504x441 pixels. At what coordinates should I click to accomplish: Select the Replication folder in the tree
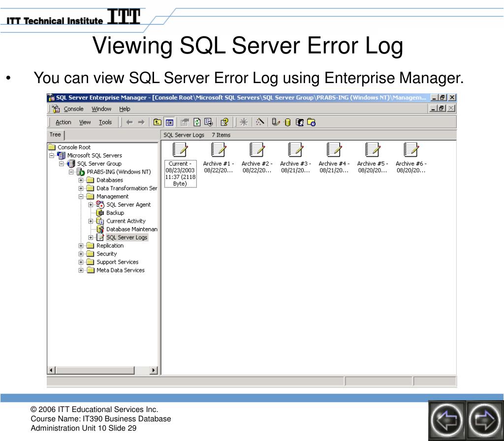[110, 245]
